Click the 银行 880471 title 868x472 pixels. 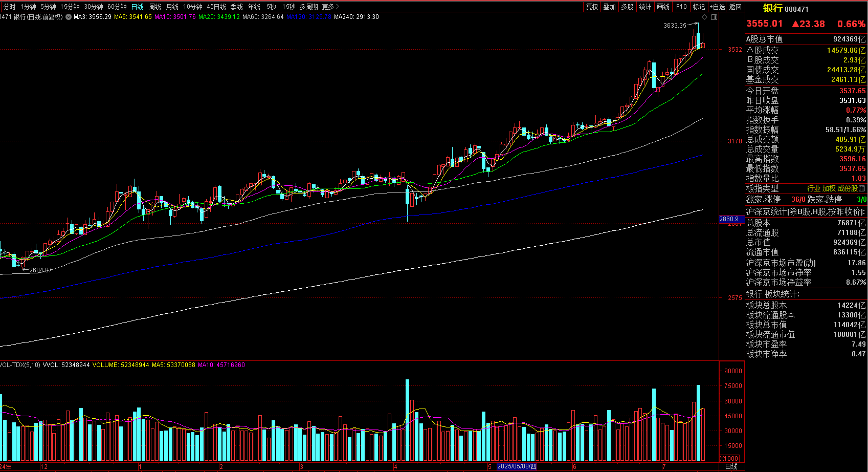(786, 8)
